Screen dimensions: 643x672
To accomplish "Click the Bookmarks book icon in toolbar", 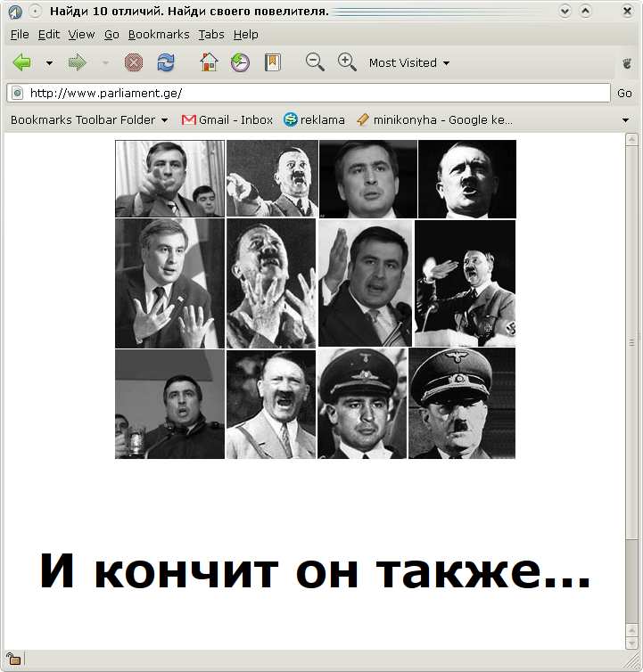I will coord(272,62).
